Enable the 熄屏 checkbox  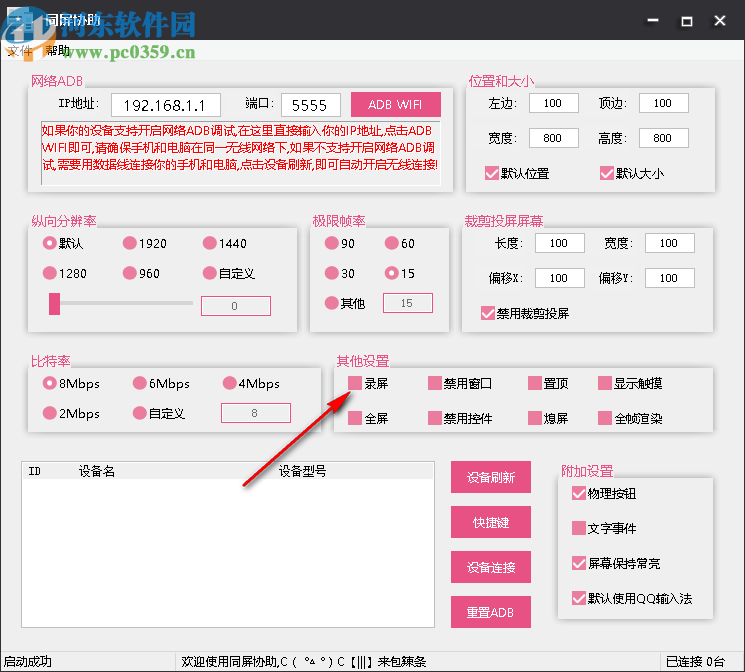[535, 418]
